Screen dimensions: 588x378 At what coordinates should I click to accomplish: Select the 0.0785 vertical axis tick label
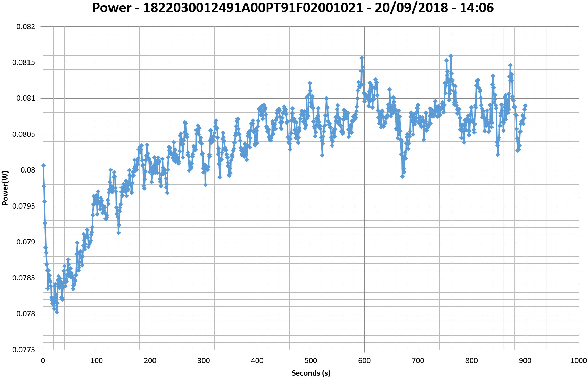[24, 278]
